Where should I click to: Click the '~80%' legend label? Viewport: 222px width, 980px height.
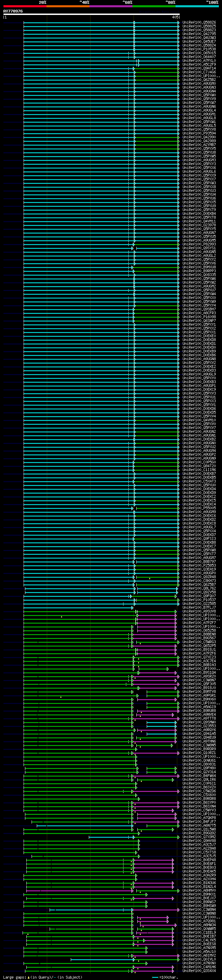[x=170, y=2]
